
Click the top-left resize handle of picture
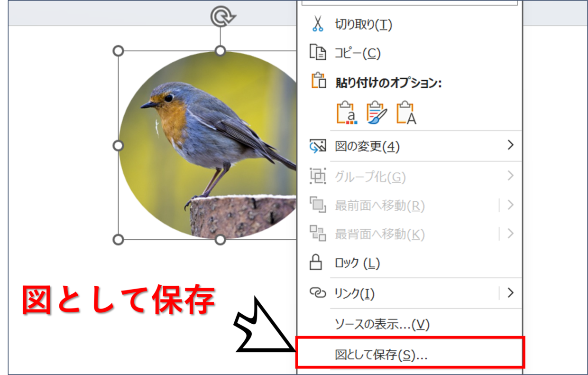pyautogui.click(x=118, y=51)
